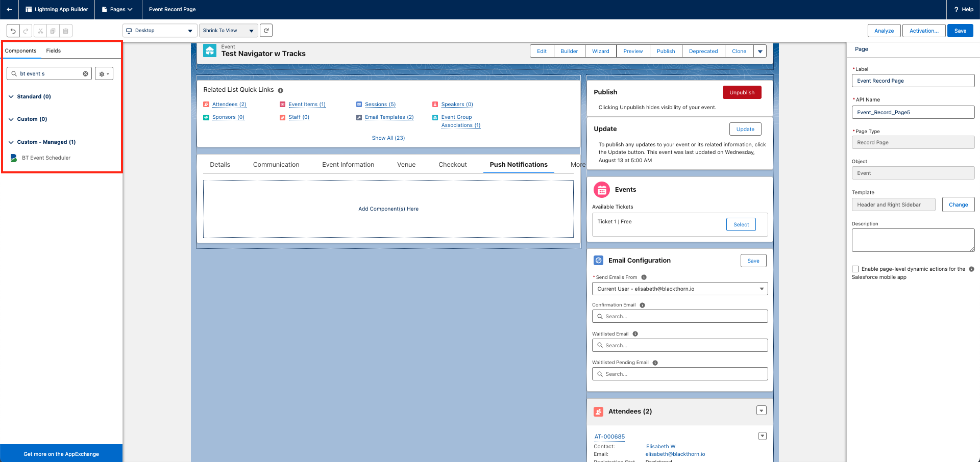This screenshot has width=980, height=462.
Task: Click the Confirmation Email search field
Action: (680, 316)
